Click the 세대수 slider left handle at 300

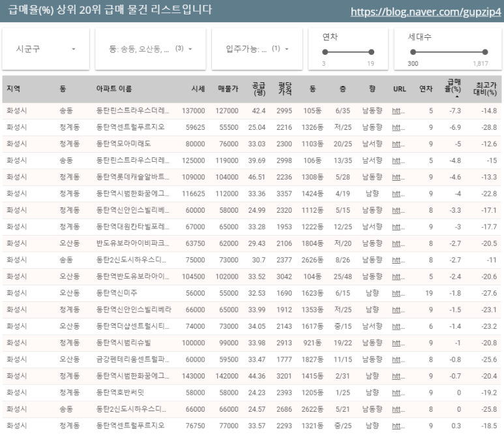coord(413,52)
